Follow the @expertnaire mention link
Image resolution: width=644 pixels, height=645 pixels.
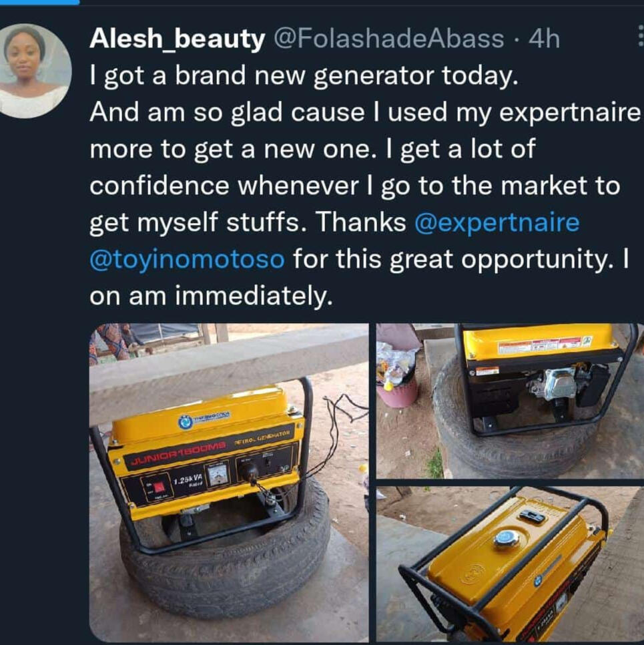pyautogui.click(x=497, y=222)
